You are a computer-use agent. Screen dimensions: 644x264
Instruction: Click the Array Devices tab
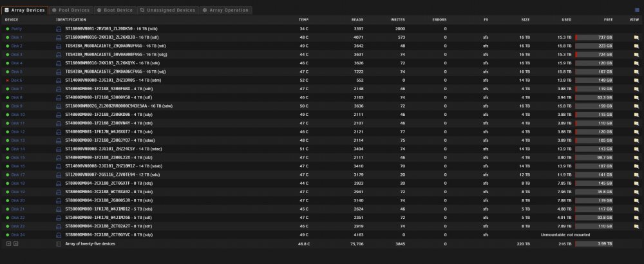[24, 10]
